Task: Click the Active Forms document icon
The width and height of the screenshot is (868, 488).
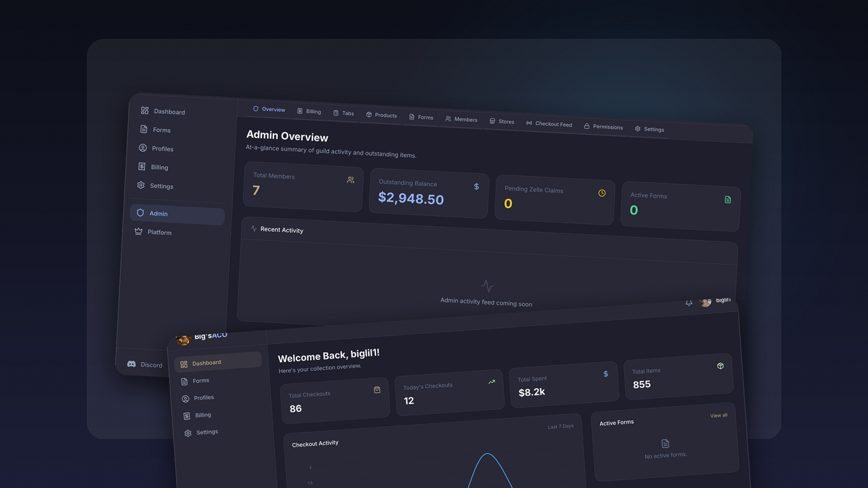Action: (728, 200)
